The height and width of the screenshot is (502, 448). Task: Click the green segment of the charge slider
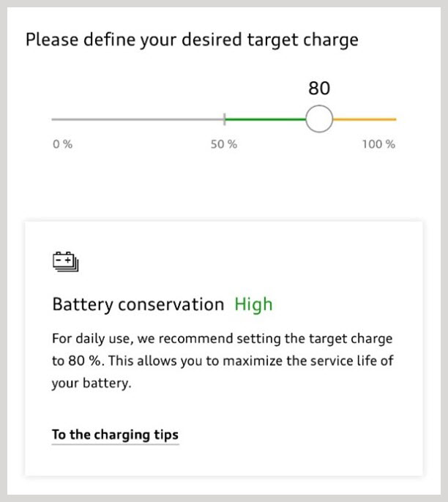click(265, 119)
